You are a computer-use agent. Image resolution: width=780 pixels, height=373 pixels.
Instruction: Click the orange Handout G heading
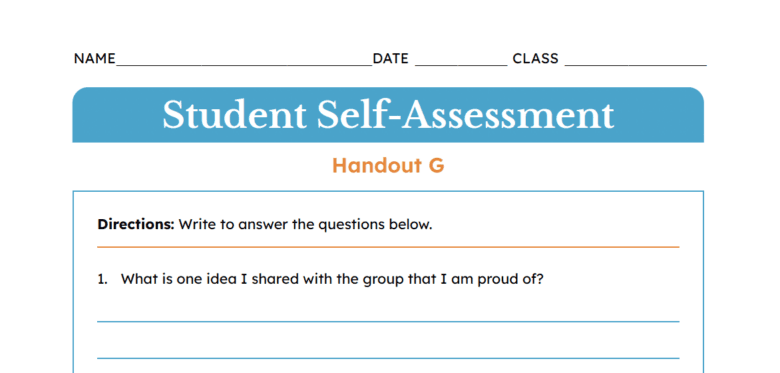coord(388,166)
